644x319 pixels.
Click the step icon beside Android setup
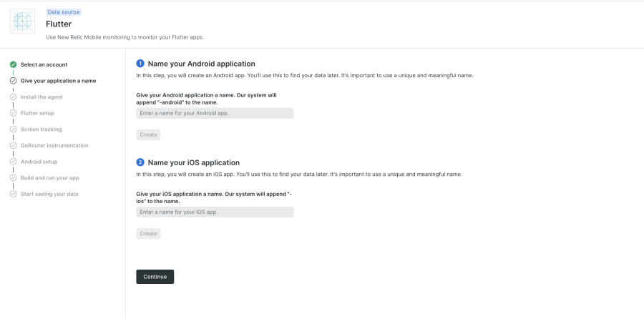[13, 162]
